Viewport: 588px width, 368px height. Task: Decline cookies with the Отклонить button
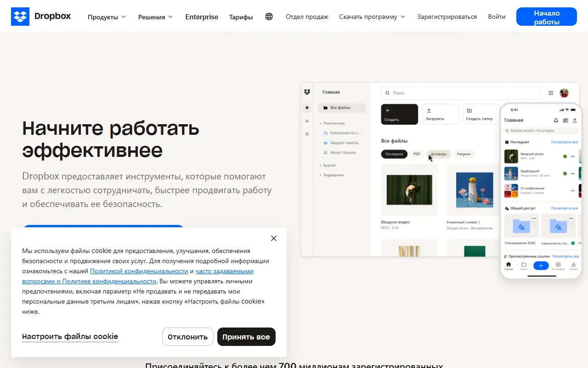tap(188, 337)
